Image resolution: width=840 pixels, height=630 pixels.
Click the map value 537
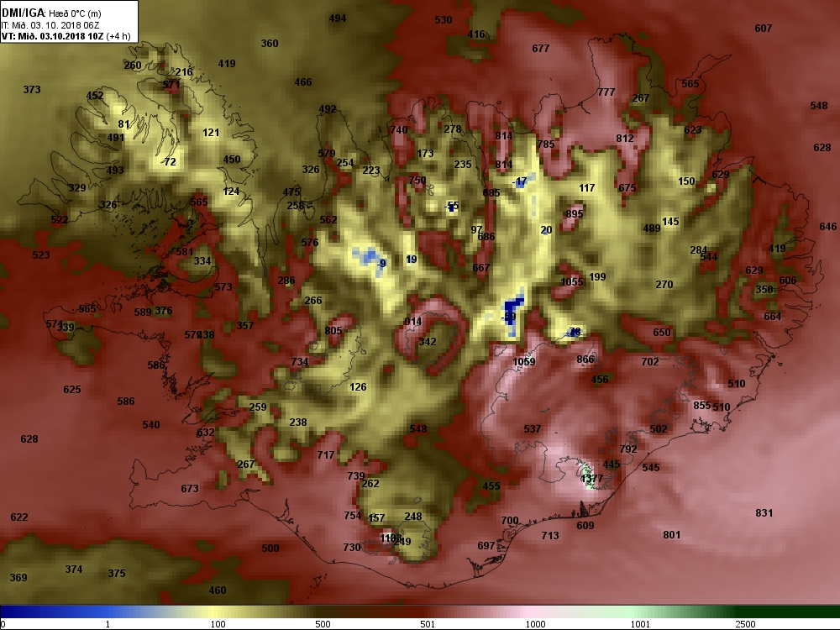(532, 428)
